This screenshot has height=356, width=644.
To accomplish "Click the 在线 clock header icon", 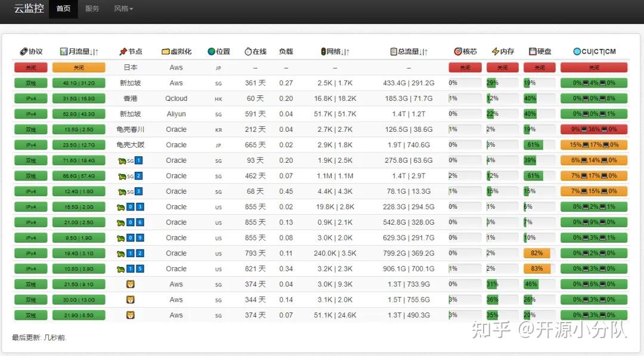I will click(x=248, y=51).
